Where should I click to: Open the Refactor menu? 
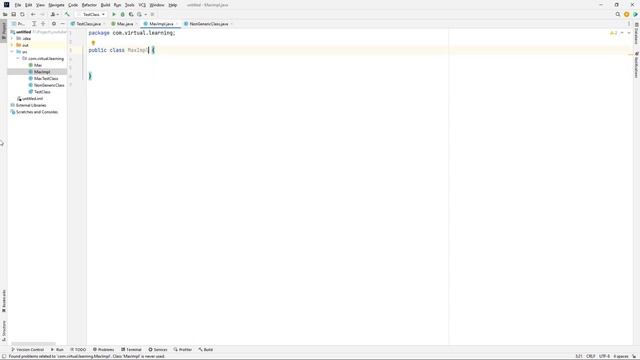pos(89,5)
